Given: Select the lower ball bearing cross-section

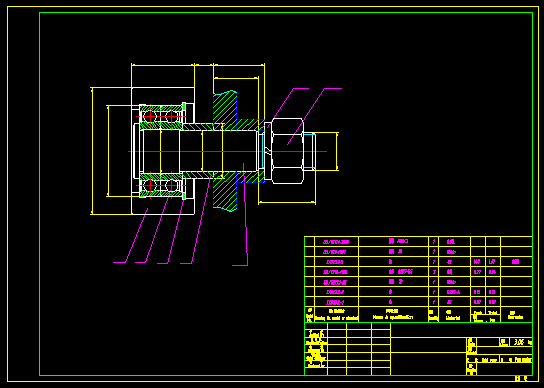Looking at the screenshot, I should pos(161,185).
